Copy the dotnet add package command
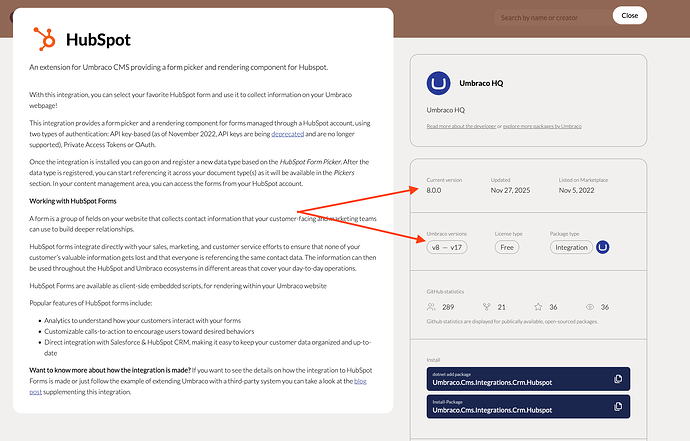The width and height of the screenshot is (690, 441). pos(618,379)
